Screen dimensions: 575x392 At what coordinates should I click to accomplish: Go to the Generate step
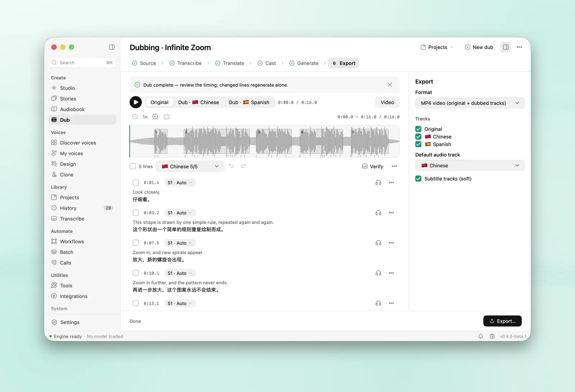(x=304, y=63)
